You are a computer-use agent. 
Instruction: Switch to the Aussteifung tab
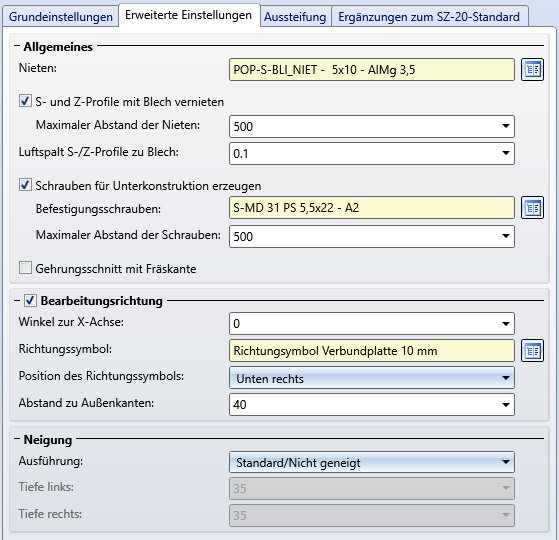(x=295, y=17)
